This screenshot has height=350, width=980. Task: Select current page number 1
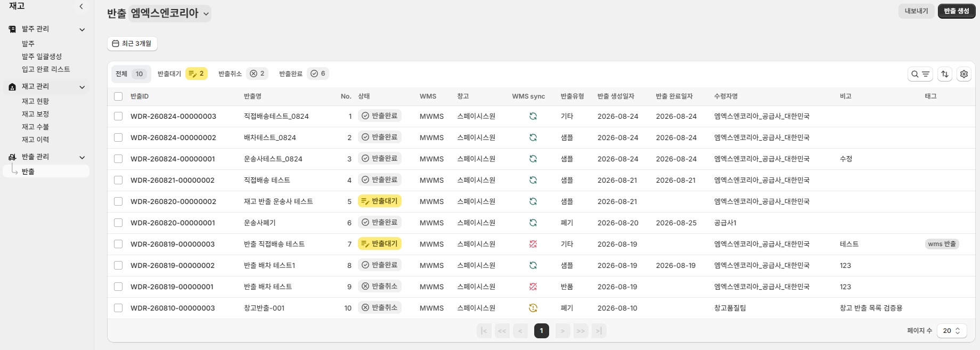[542, 331]
